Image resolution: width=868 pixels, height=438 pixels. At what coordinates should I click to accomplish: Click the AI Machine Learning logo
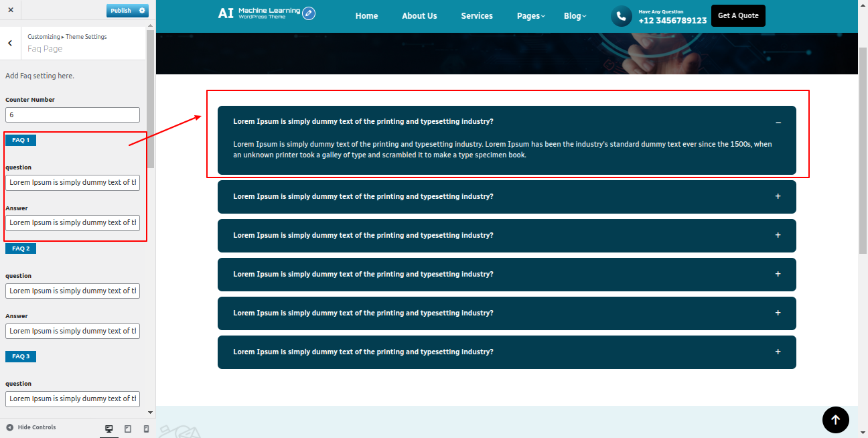pyautogui.click(x=259, y=13)
